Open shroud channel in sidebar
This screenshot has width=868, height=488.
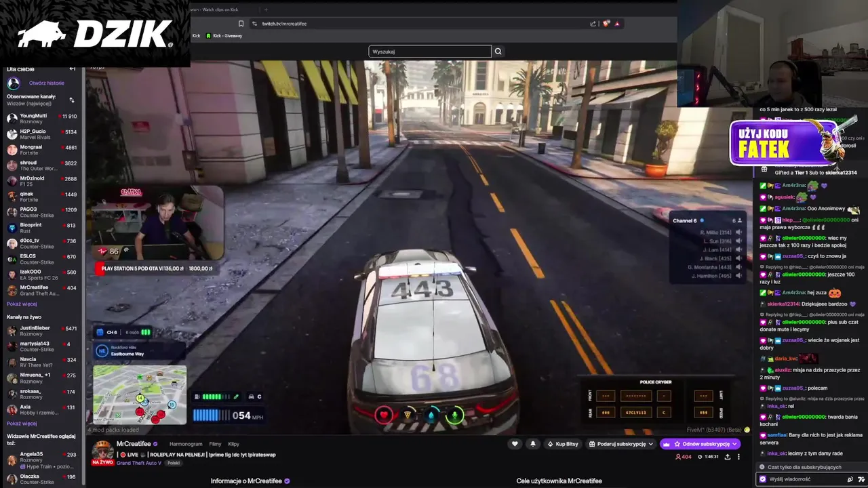tap(42, 165)
